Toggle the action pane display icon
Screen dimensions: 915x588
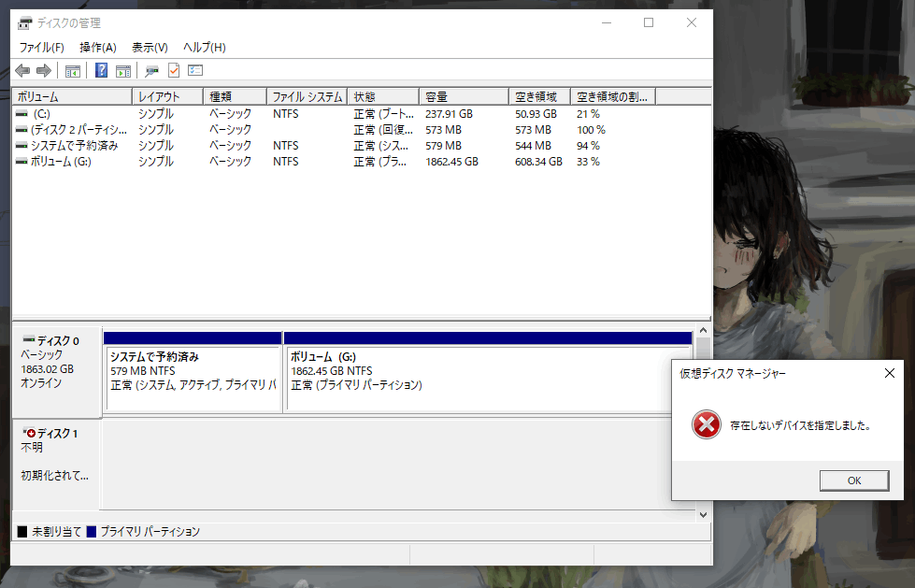(123, 70)
